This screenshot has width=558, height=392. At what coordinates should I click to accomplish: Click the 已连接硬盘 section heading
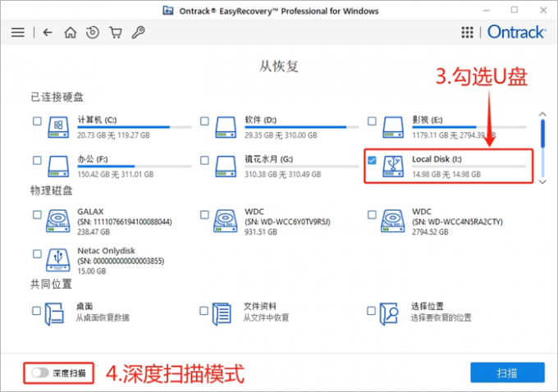click(x=57, y=97)
